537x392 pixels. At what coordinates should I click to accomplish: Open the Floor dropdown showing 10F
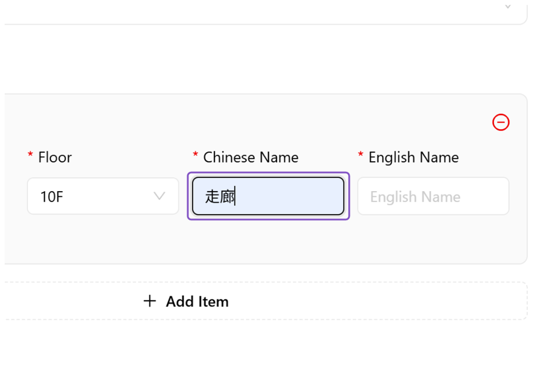[x=103, y=196]
